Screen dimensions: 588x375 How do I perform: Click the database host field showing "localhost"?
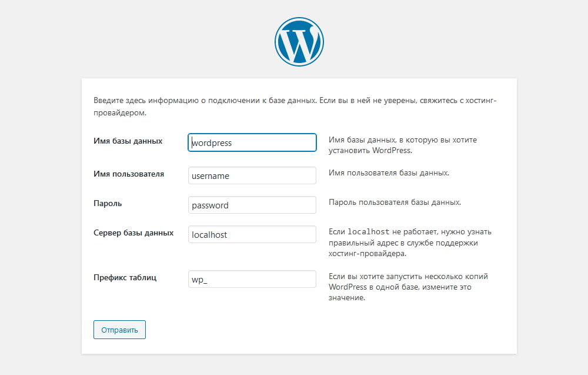point(252,235)
